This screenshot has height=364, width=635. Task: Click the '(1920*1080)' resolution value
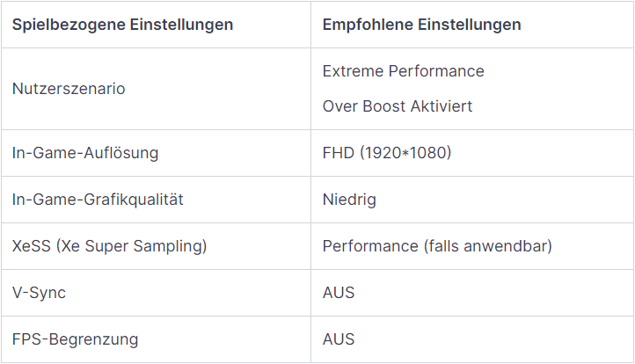click(x=405, y=153)
